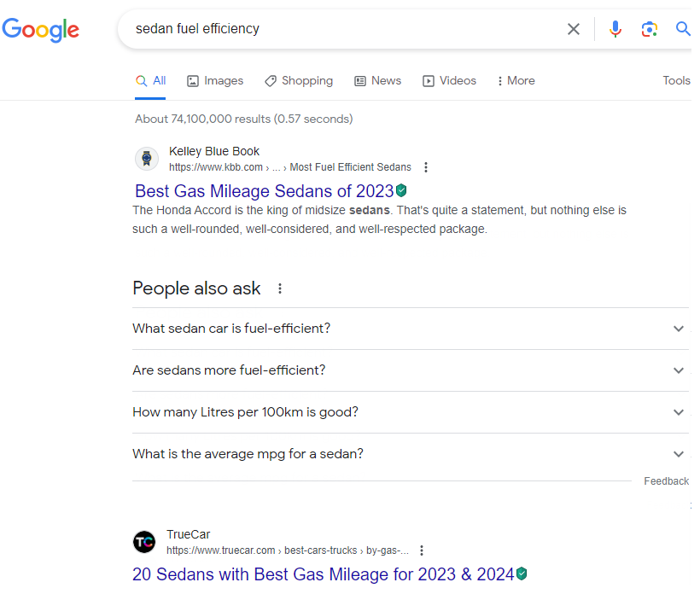Switch to the Images tab
This screenshot has width=700, height=594.
[215, 81]
